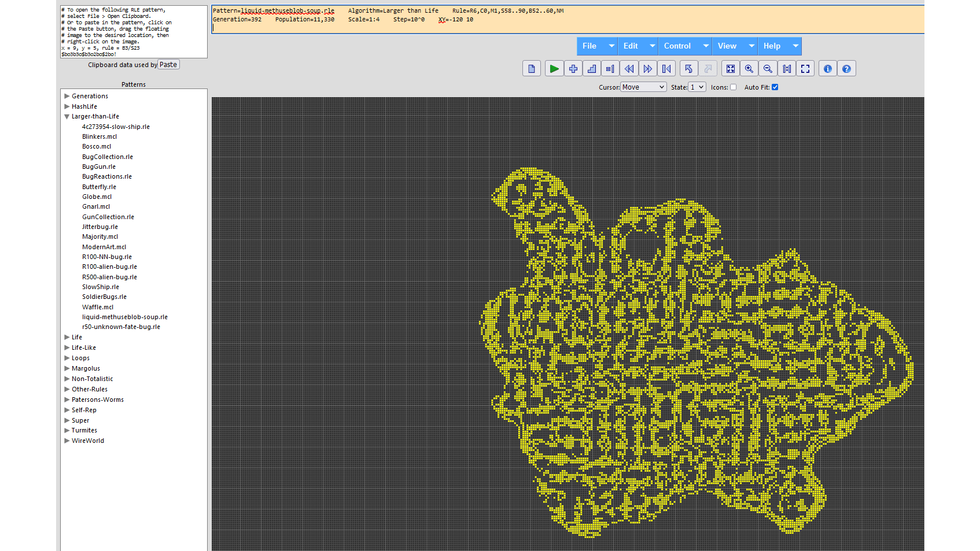Click the green Play button to start the simulation
Screen dimensions: 980x551
(554, 69)
